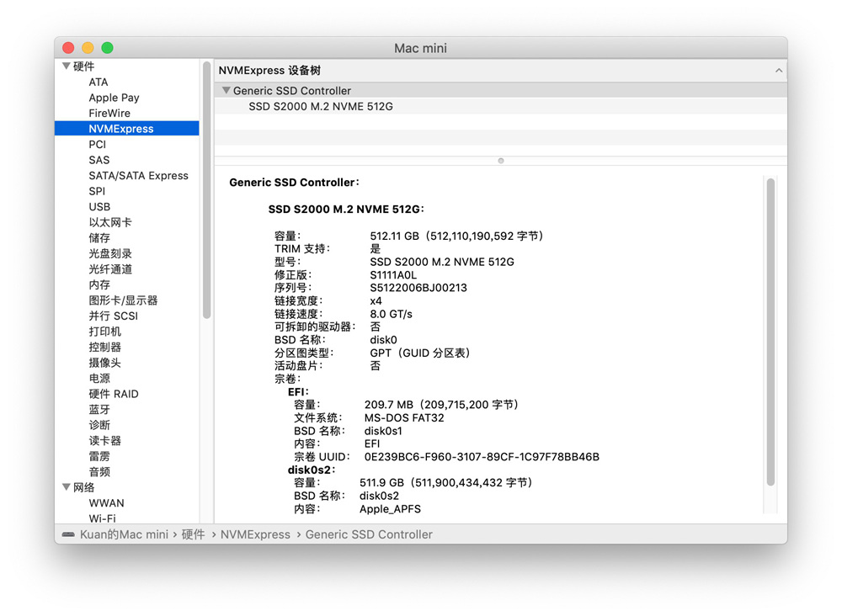The image size is (842, 616).
Task: Open FireWire in the hardware list
Action: 109,114
